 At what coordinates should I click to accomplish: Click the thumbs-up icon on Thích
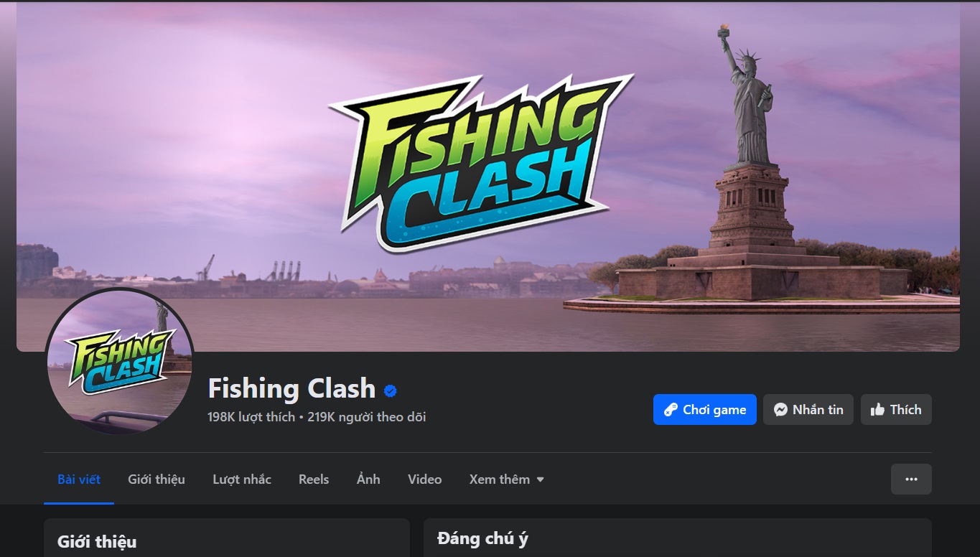[x=877, y=410]
